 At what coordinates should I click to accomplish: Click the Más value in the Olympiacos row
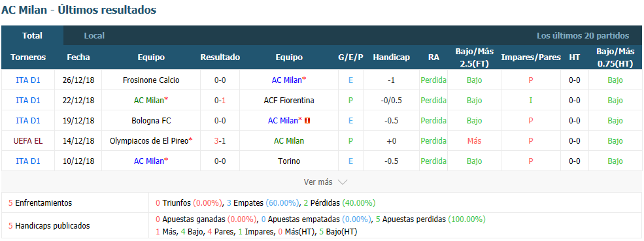pos(475,141)
